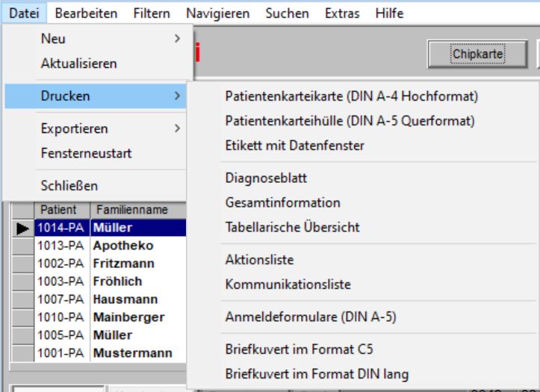The width and height of the screenshot is (540, 392).
Task: Choose Tabellarische Übersicht print option
Action: pos(292,227)
